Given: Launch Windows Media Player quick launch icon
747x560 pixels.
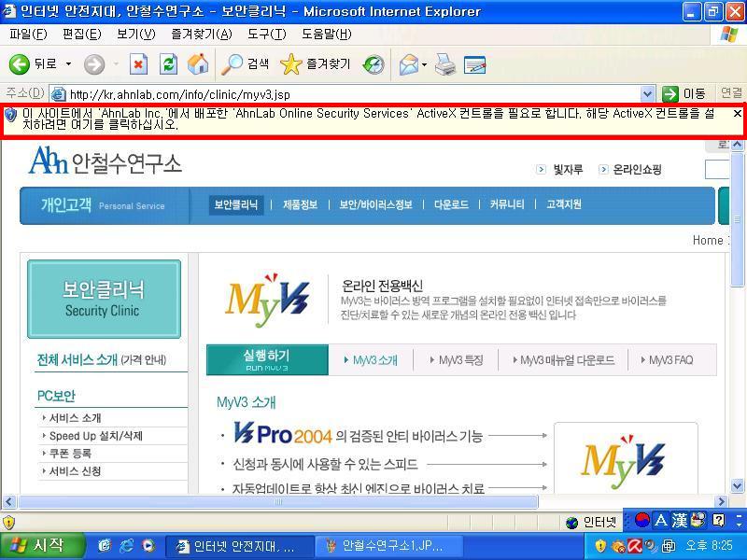Looking at the screenshot, I should [148, 546].
